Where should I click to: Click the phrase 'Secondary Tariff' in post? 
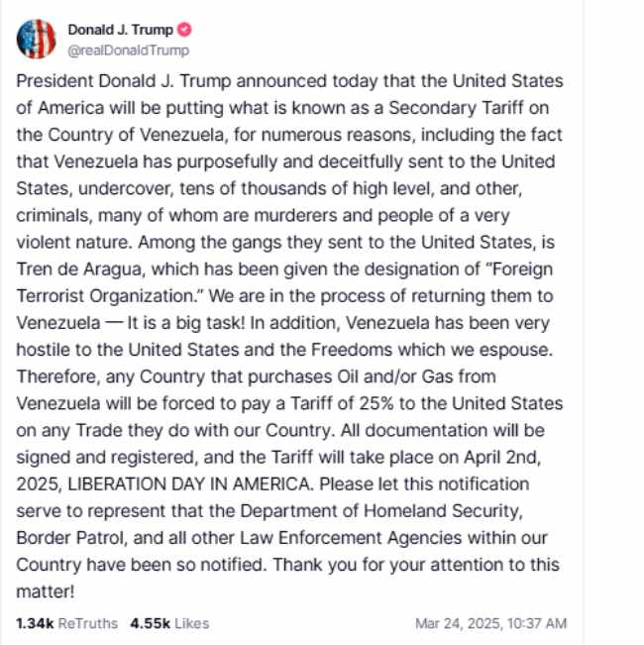[456, 108]
